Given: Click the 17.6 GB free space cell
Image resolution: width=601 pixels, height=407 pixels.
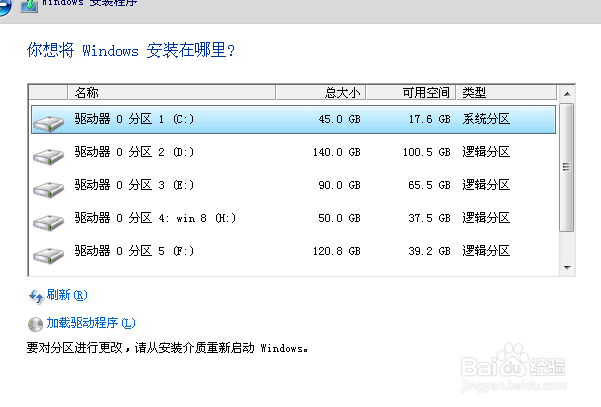Looking at the screenshot, I should (x=429, y=120).
